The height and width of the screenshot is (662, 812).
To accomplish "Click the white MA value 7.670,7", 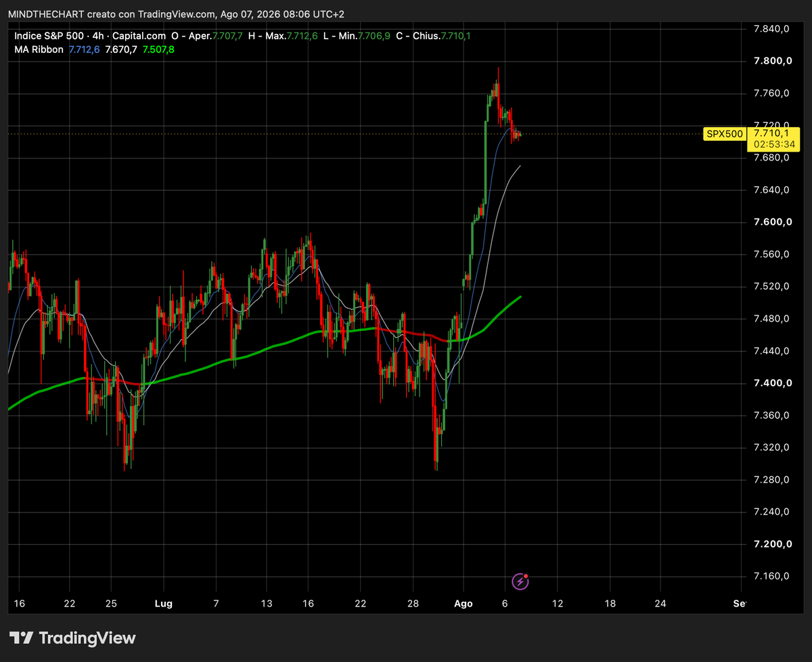I will (x=122, y=49).
